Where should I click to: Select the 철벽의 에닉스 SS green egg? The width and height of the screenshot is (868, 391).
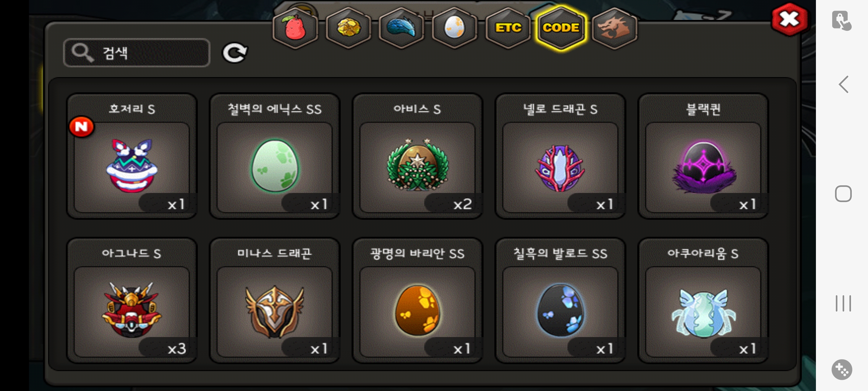point(275,156)
